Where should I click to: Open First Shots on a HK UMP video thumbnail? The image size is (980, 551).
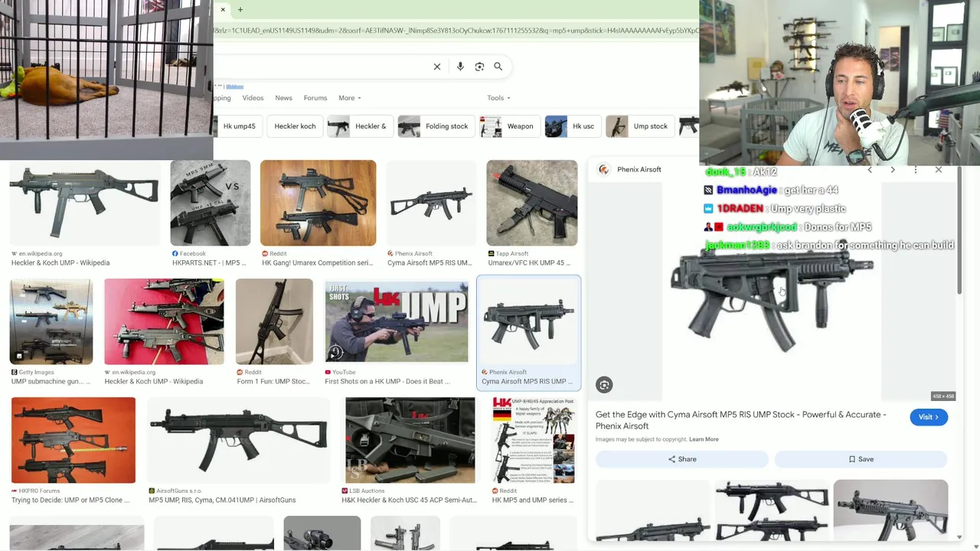click(396, 321)
